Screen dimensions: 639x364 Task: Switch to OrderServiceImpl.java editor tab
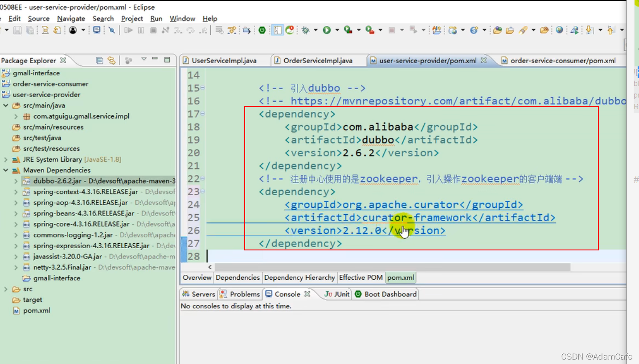(x=318, y=61)
